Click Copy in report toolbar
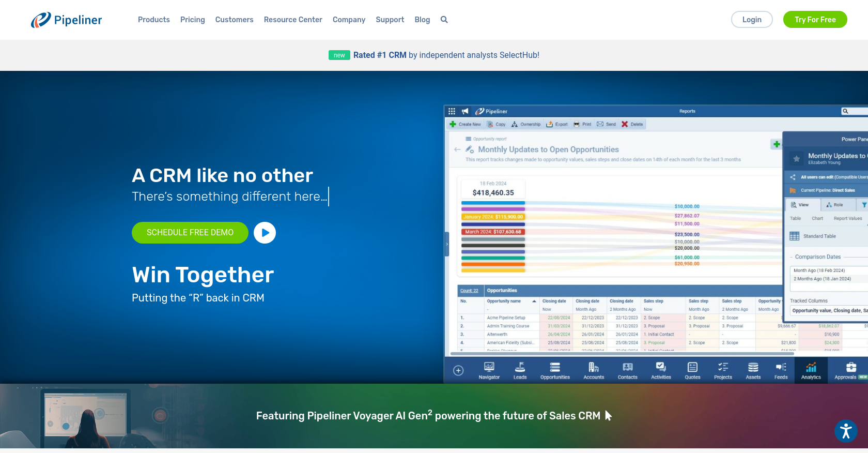This screenshot has height=453, width=868. click(497, 124)
